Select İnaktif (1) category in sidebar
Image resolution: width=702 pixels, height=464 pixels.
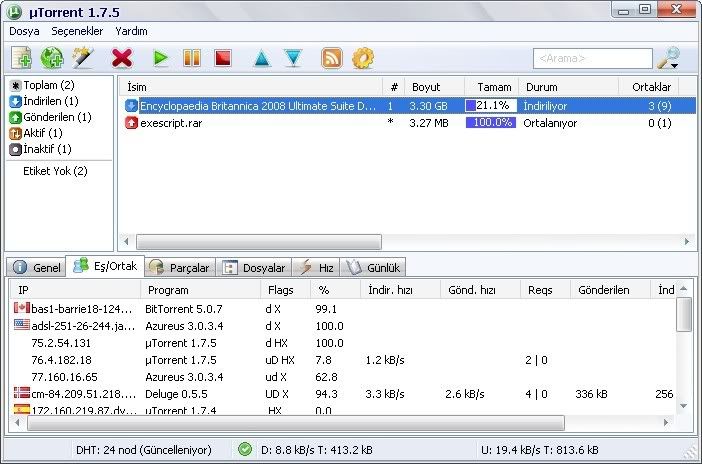[40, 149]
